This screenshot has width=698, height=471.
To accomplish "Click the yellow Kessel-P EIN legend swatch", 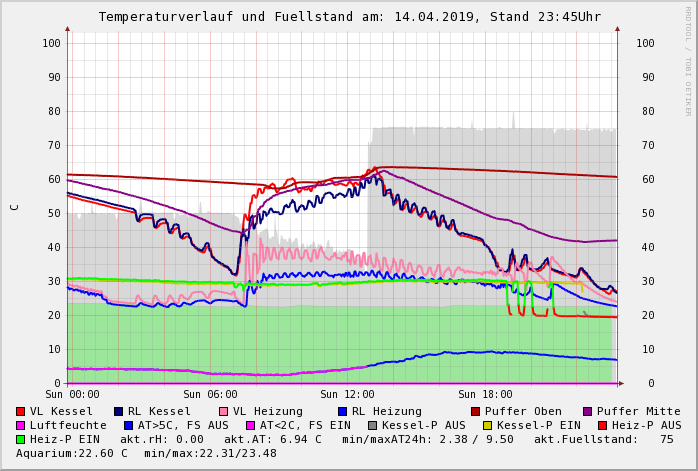I will tap(487, 426).
